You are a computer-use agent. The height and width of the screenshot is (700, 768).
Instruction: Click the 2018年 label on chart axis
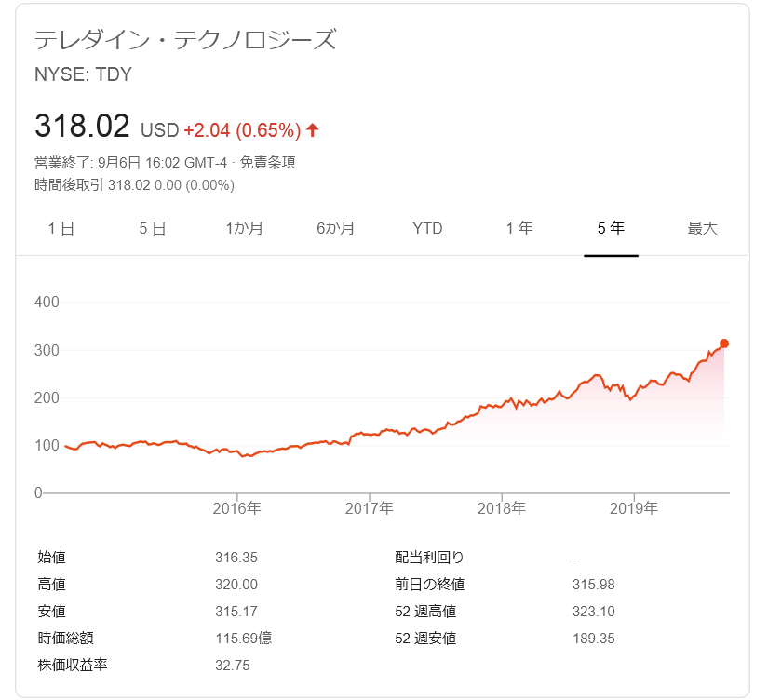502,508
